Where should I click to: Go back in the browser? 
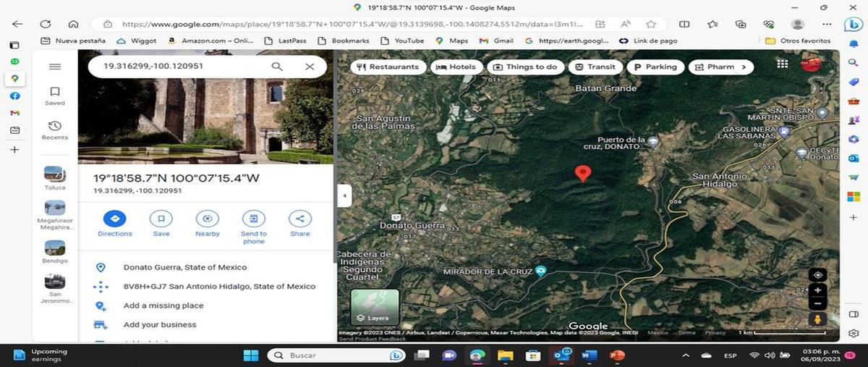tap(17, 24)
